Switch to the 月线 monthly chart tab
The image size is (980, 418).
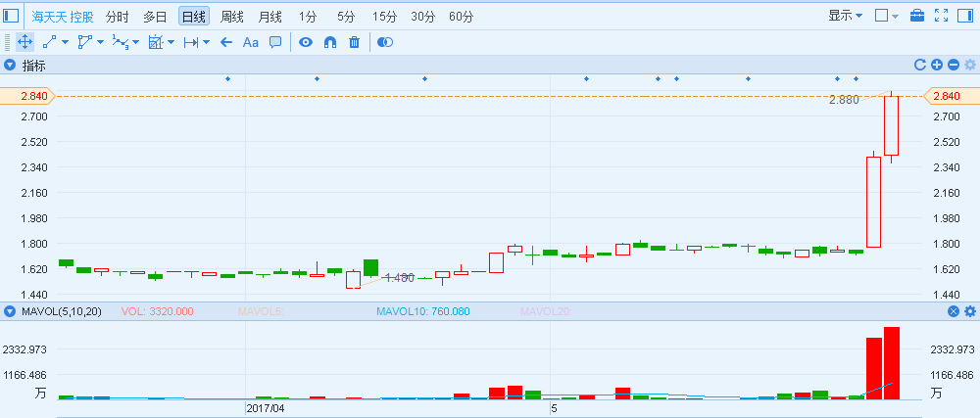pyautogui.click(x=270, y=17)
